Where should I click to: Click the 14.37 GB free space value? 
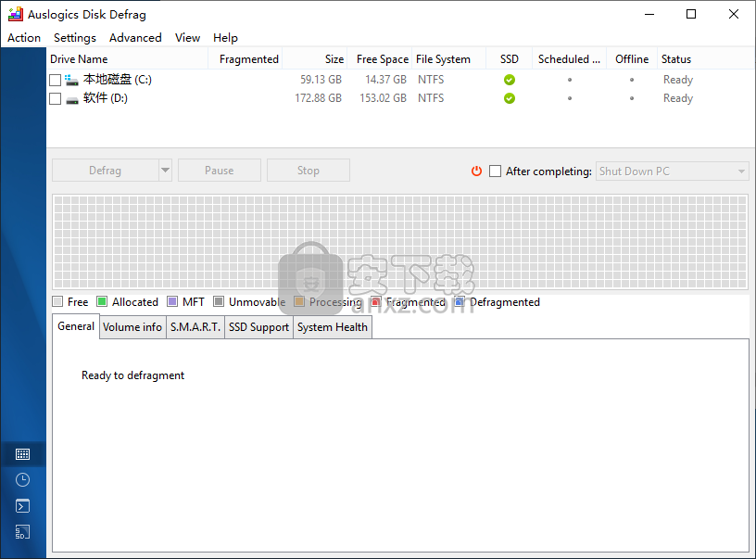[385, 80]
